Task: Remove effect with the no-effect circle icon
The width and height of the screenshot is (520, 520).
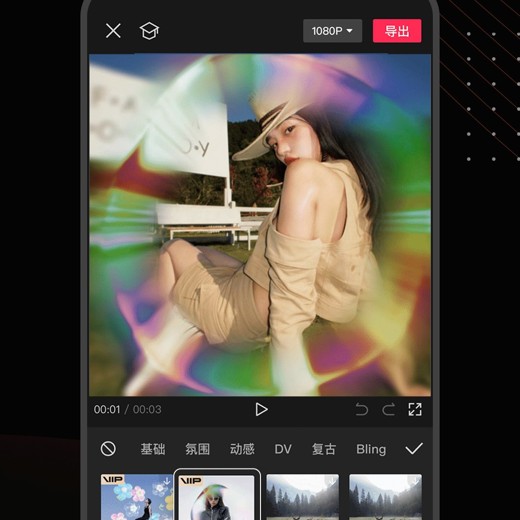Action: tap(108, 449)
